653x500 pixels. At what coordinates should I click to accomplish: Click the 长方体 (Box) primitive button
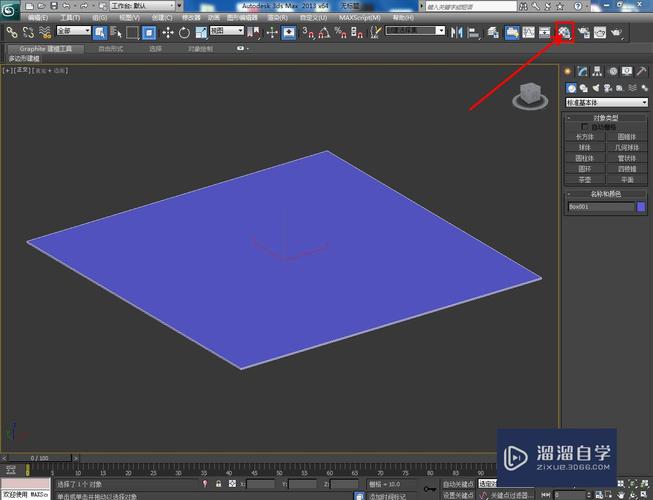(x=585, y=137)
